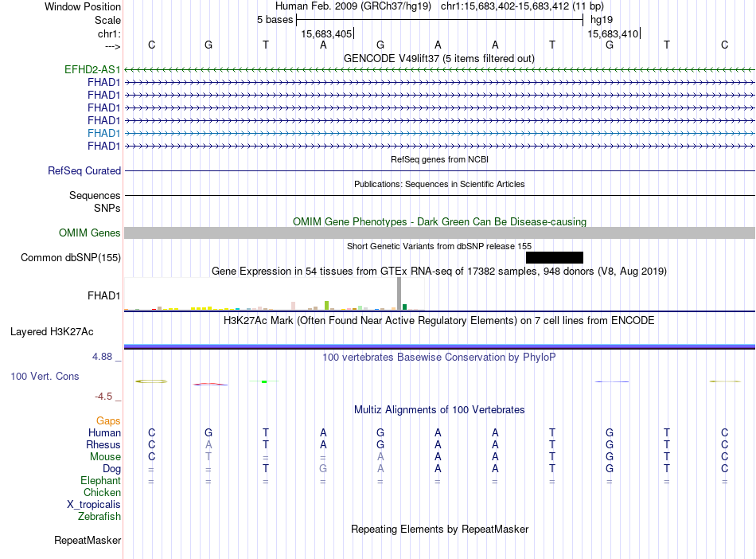Click the OMIM Gene Phenotypes track title
The height and width of the screenshot is (559, 756).
tap(440, 222)
